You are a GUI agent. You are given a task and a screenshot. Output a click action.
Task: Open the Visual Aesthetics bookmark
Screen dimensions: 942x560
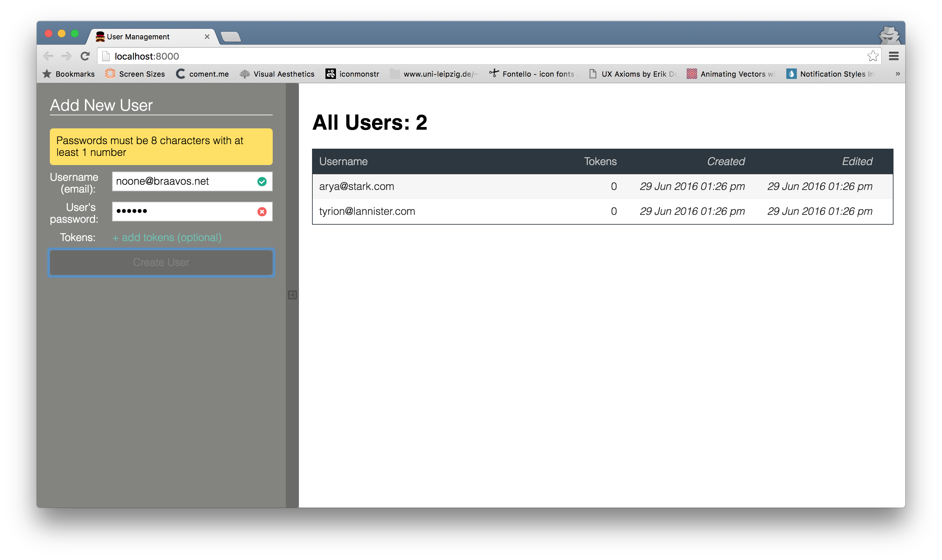[277, 74]
